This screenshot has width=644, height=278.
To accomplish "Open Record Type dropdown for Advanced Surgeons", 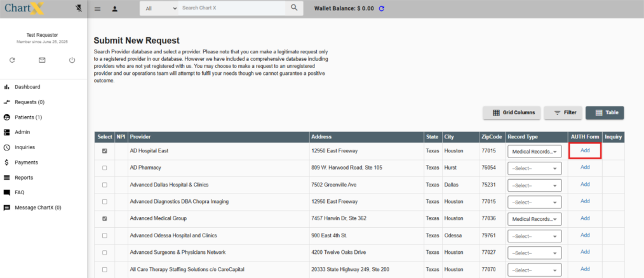I will click(x=534, y=253).
